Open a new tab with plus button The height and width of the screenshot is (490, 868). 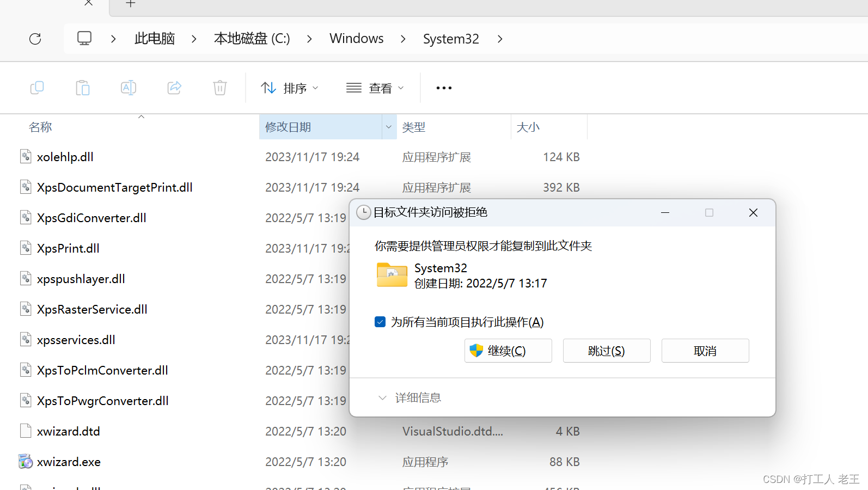[131, 3]
